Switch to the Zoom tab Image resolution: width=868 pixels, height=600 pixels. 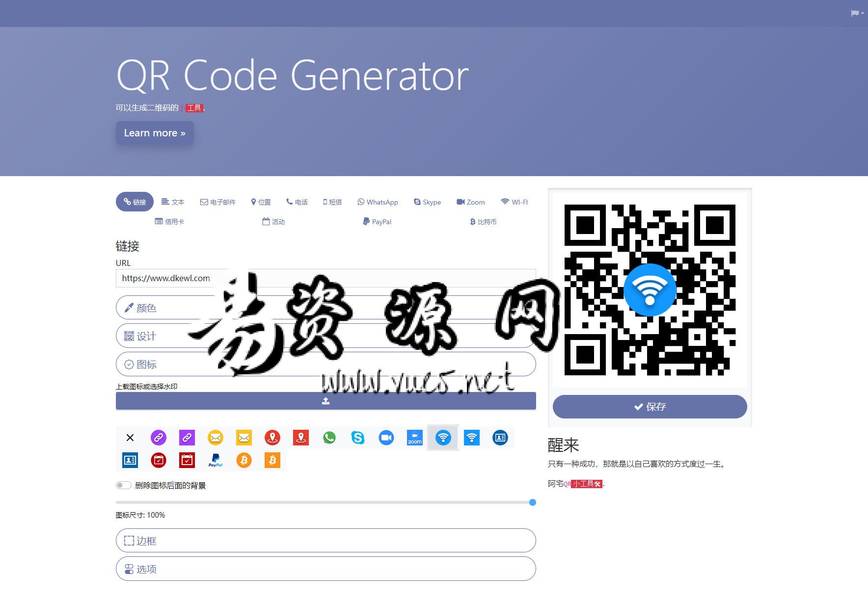click(471, 202)
